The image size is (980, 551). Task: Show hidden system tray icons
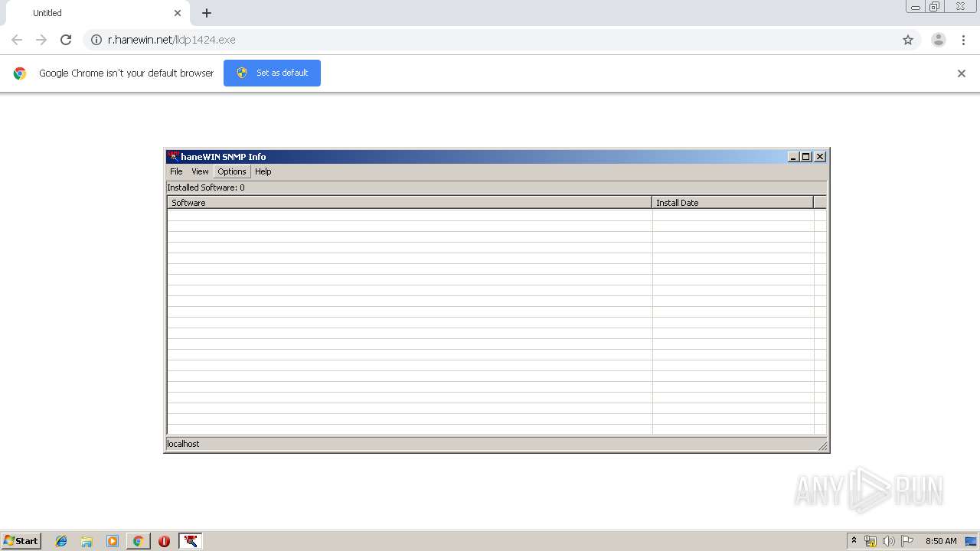pos(854,541)
